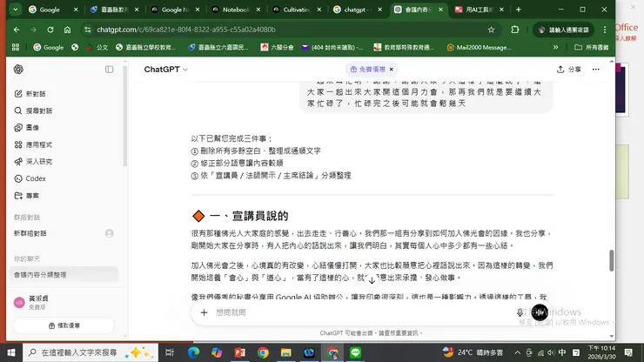Image resolution: width=644 pixels, height=362 pixels.
Task: Open File Explorer from the taskbar
Action: pos(285,352)
